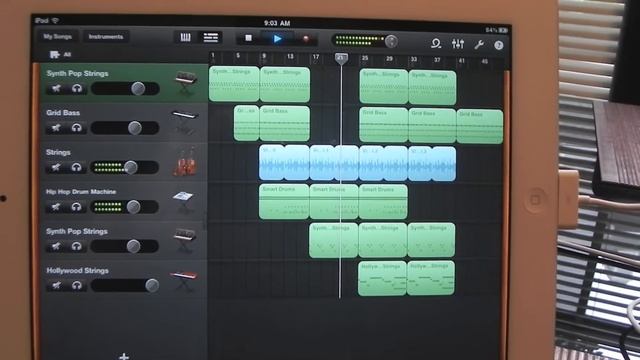Select the Hollywood Strings track name
The height and width of the screenshot is (360, 640).
coord(78,271)
